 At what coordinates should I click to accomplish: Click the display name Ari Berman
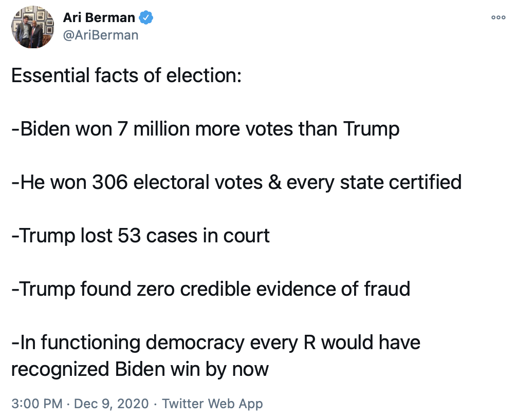(99, 18)
